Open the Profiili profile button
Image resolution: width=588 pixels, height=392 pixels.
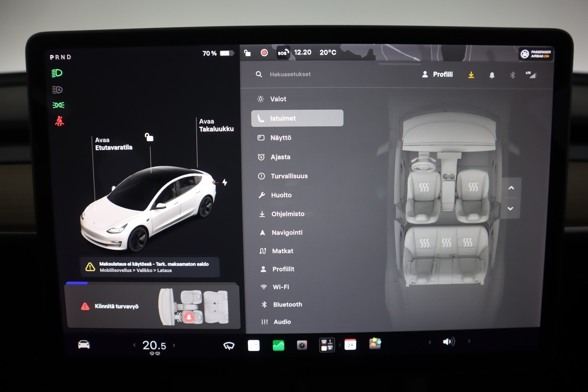(x=437, y=74)
